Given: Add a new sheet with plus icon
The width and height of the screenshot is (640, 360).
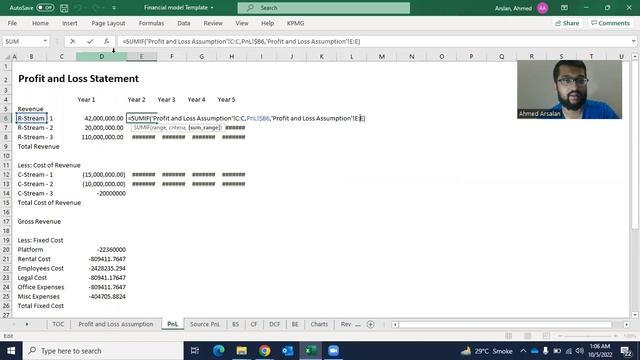Looking at the screenshot, I should point(371,324).
